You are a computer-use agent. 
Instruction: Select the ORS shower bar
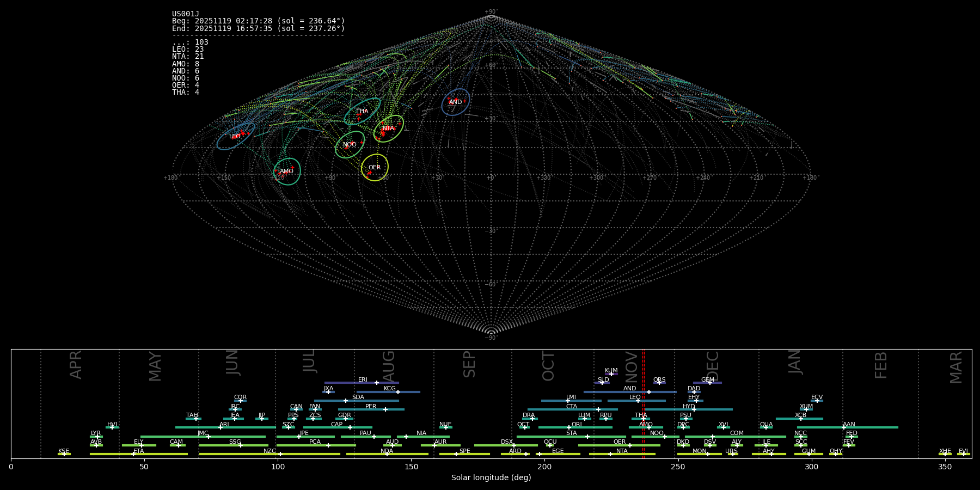659,383
